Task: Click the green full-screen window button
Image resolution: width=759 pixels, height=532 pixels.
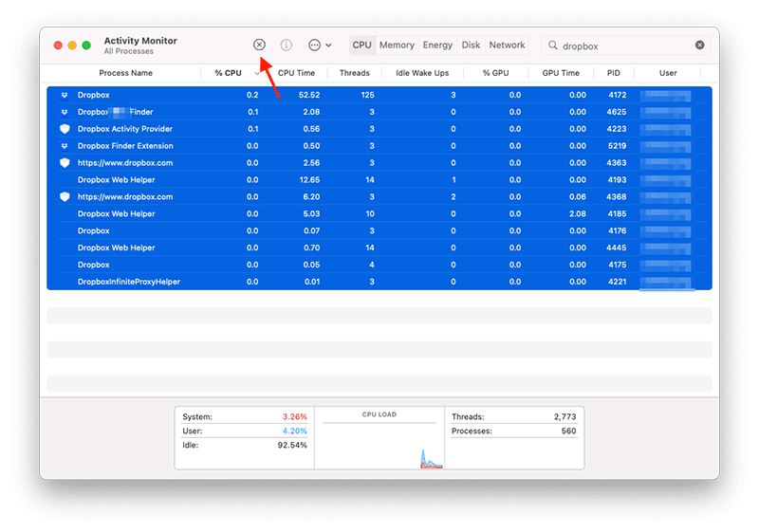Action: pyautogui.click(x=86, y=45)
